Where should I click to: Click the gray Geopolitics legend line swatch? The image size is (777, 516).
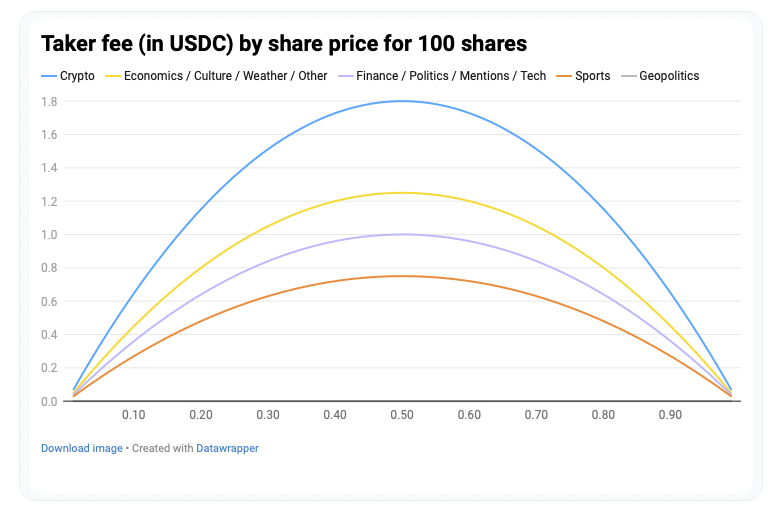[x=627, y=76]
